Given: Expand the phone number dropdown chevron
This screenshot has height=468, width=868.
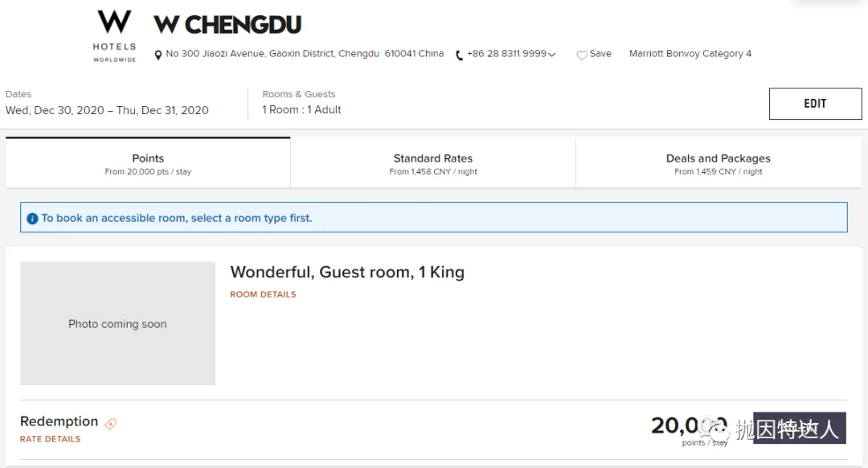Looking at the screenshot, I should click(x=551, y=54).
